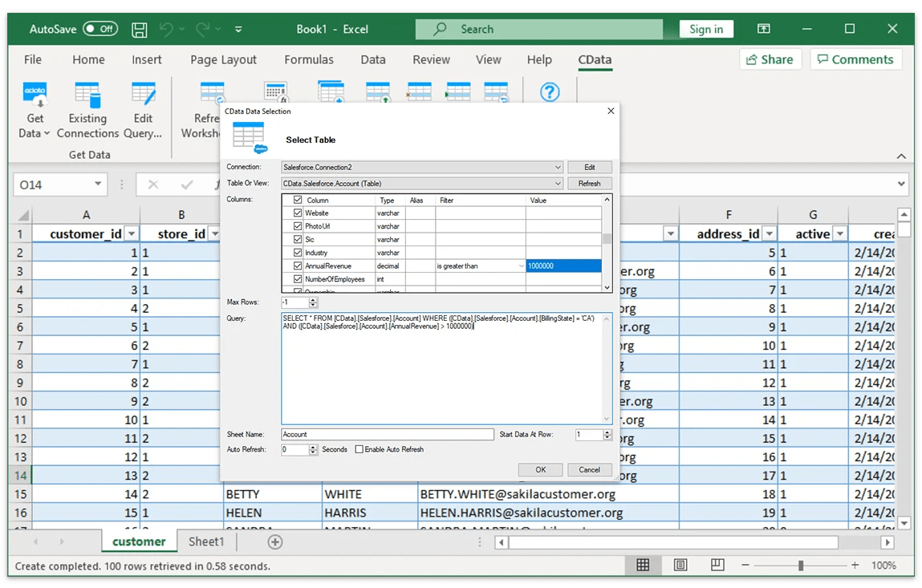Uncheck the NumberOfEmployees column checkbox

click(298, 278)
